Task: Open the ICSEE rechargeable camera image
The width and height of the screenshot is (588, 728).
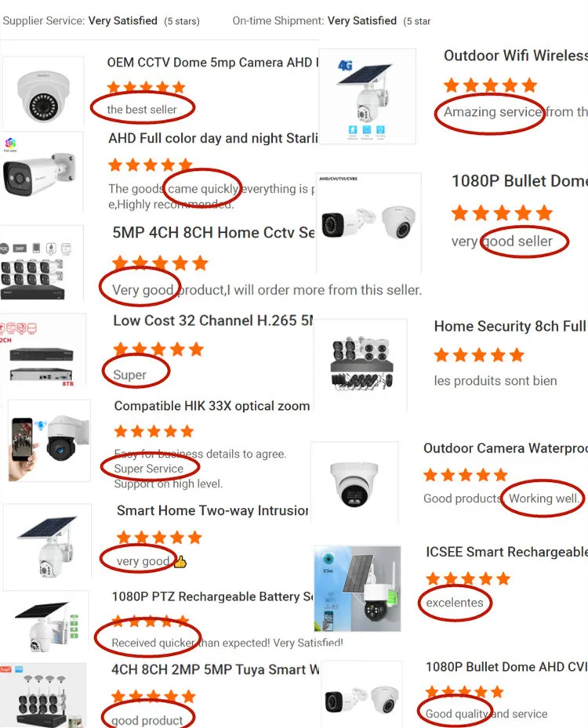Action: [x=358, y=589]
